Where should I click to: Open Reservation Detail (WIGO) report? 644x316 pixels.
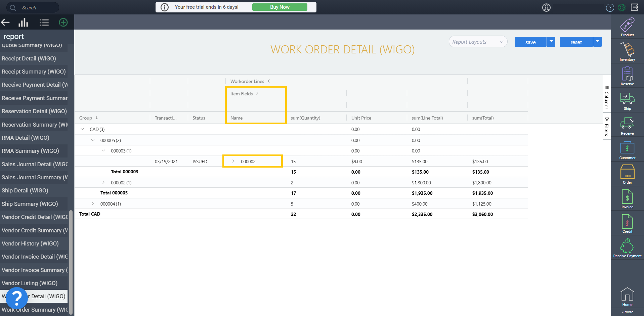(34, 111)
